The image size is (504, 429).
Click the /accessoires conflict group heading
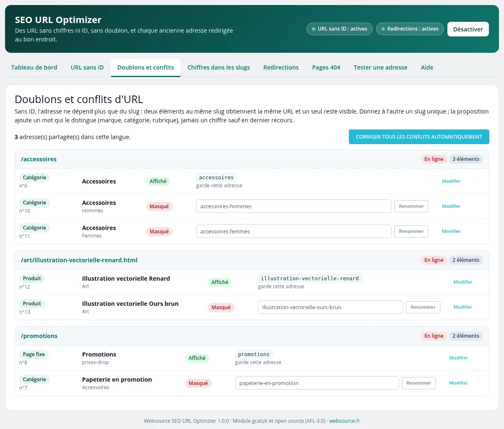[x=39, y=159]
